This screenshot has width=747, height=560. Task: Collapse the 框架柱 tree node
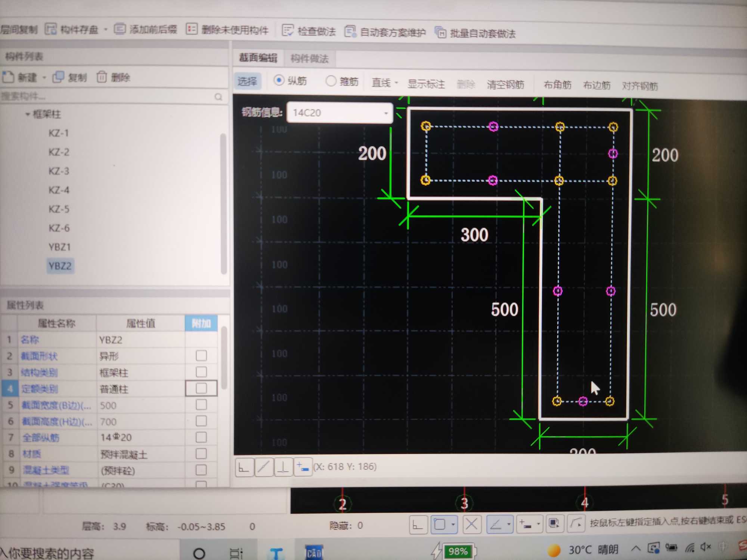pyautogui.click(x=27, y=114)
